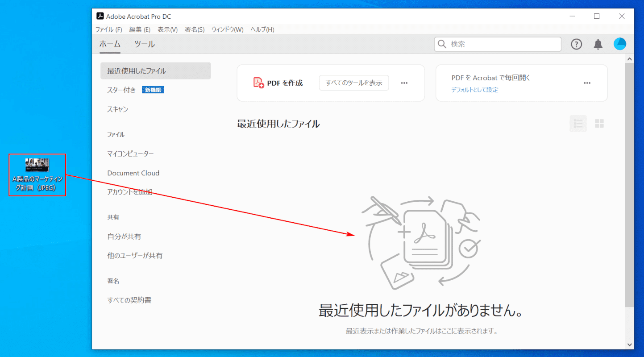Screen dimensions: 644x357
Task: Open the user account avatar
Action: (620, 44)
